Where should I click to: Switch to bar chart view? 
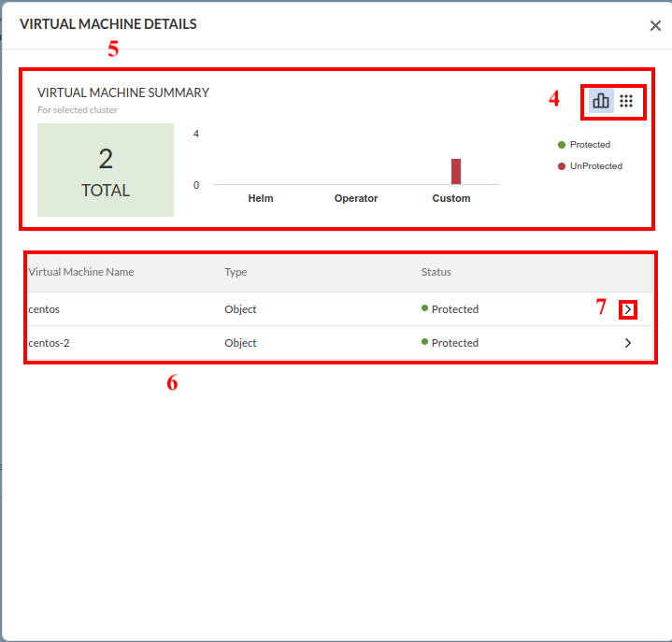pos(601,101)
